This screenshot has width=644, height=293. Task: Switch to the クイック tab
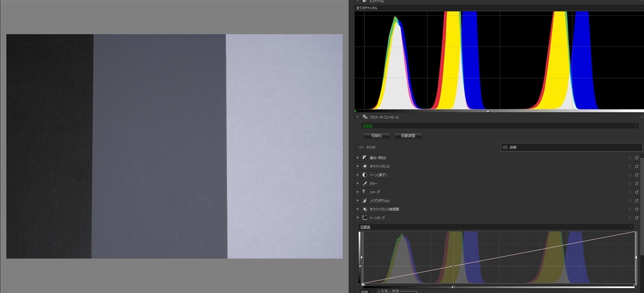click(x=428, y=147)
